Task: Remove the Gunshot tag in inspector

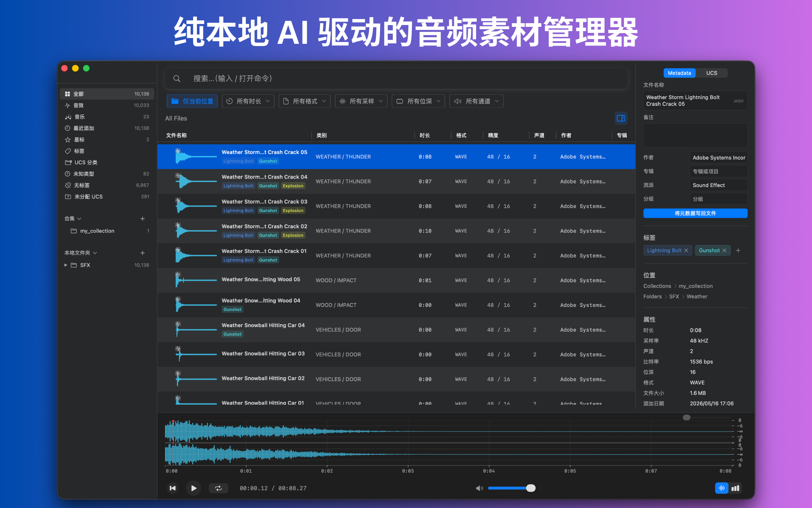Action: point(724,250)
